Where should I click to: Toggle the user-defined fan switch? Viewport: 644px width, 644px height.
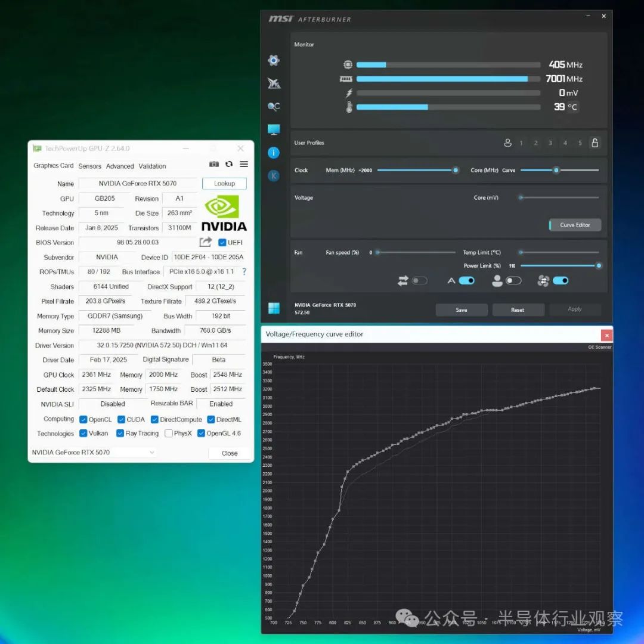513,280
